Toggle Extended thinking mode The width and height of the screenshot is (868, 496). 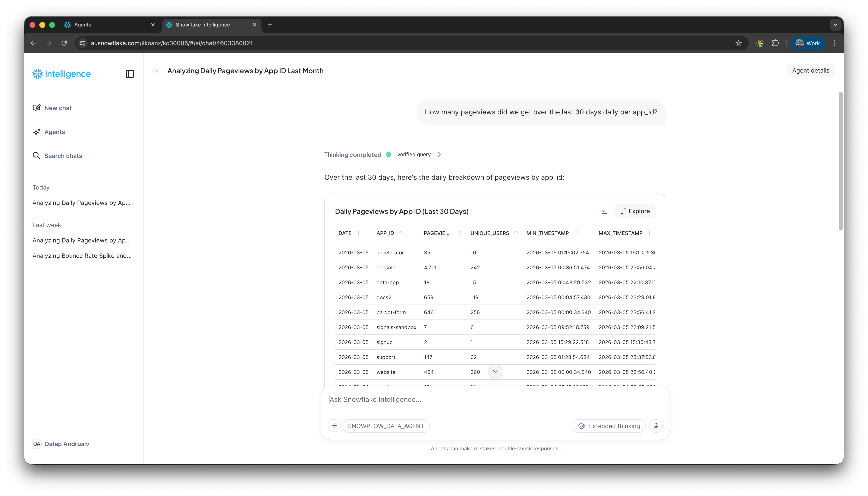[x=608, y=426]
